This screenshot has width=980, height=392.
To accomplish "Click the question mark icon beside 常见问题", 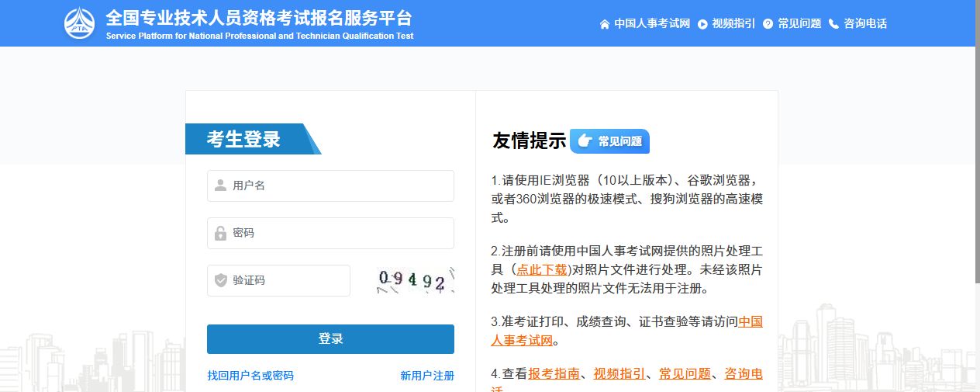I will point(768,24).
